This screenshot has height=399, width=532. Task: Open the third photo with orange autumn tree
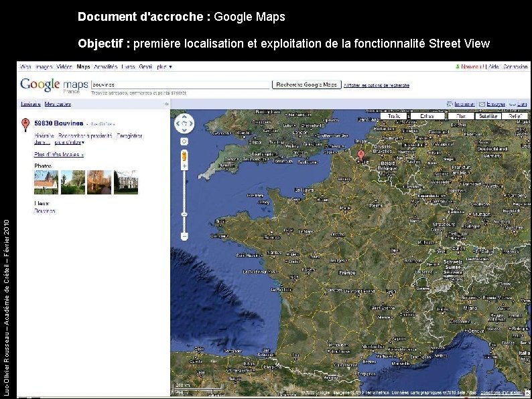pos(99,182)
